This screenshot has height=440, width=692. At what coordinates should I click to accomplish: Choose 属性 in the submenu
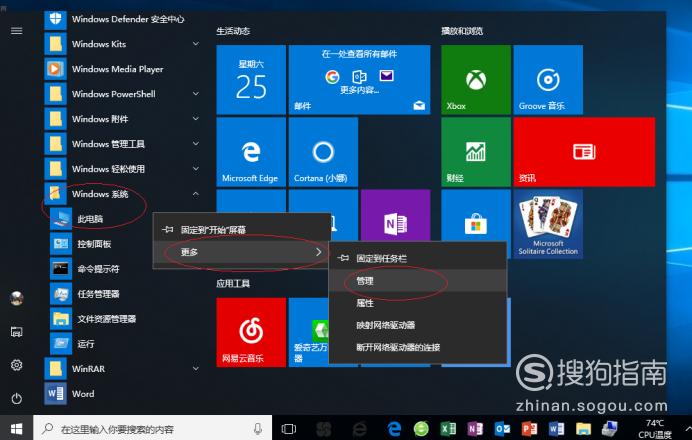[x=417, y=303]
